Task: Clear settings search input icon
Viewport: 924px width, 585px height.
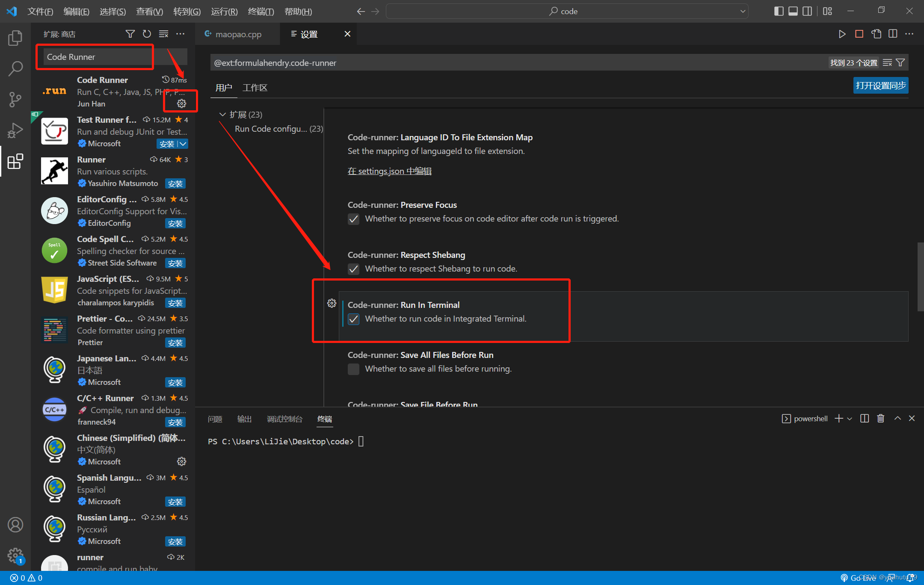Action: 887,63
